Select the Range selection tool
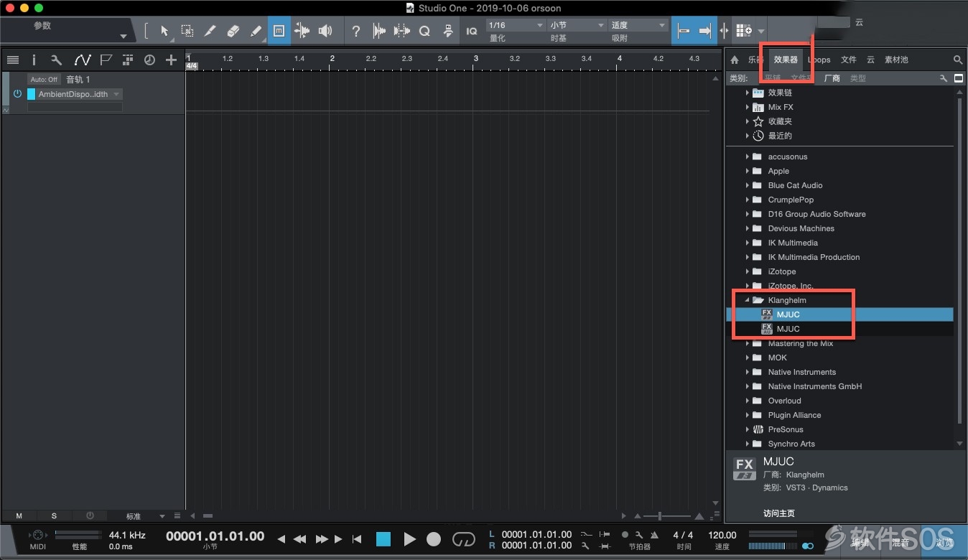Image resolution: width=968 pixels, height=560 pixels. [187, 31]
